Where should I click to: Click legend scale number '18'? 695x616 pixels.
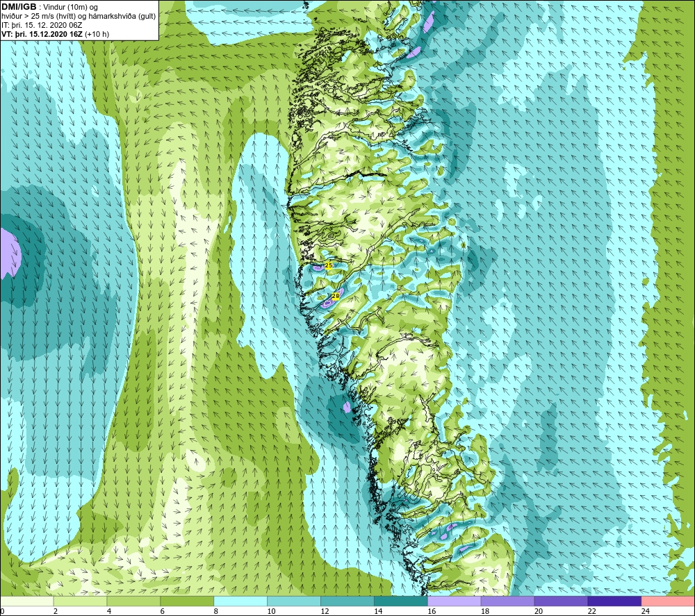pos(485,611)
